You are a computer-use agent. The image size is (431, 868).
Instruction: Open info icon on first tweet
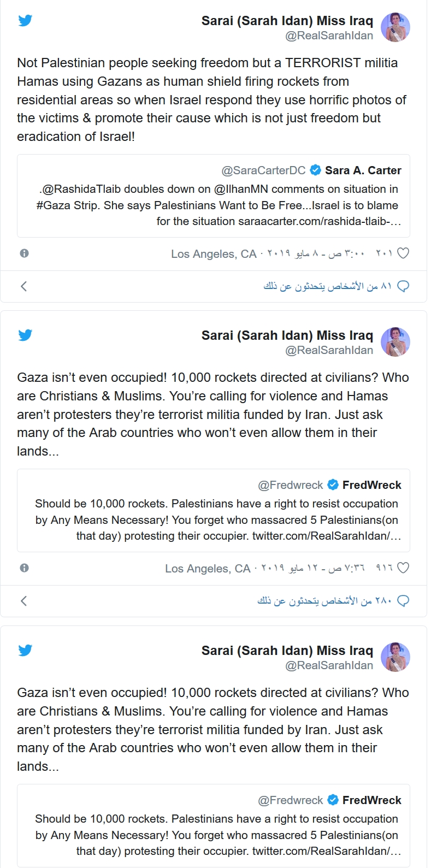pyautogui.click(x=24, y=253)
